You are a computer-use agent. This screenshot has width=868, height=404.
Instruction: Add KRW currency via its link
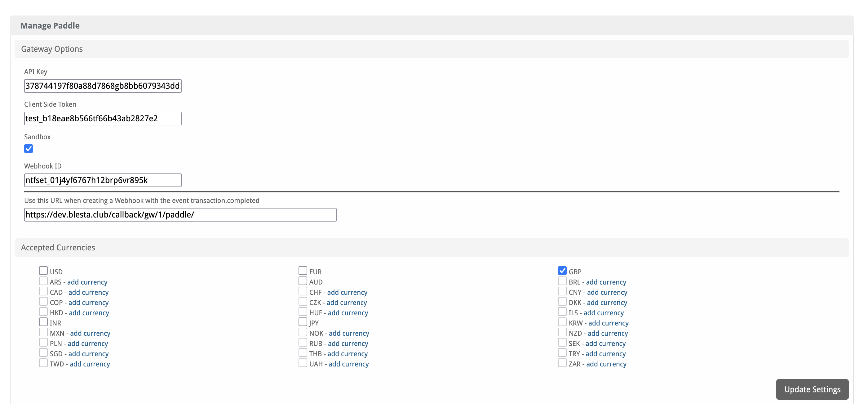click(x=609, y=323)
